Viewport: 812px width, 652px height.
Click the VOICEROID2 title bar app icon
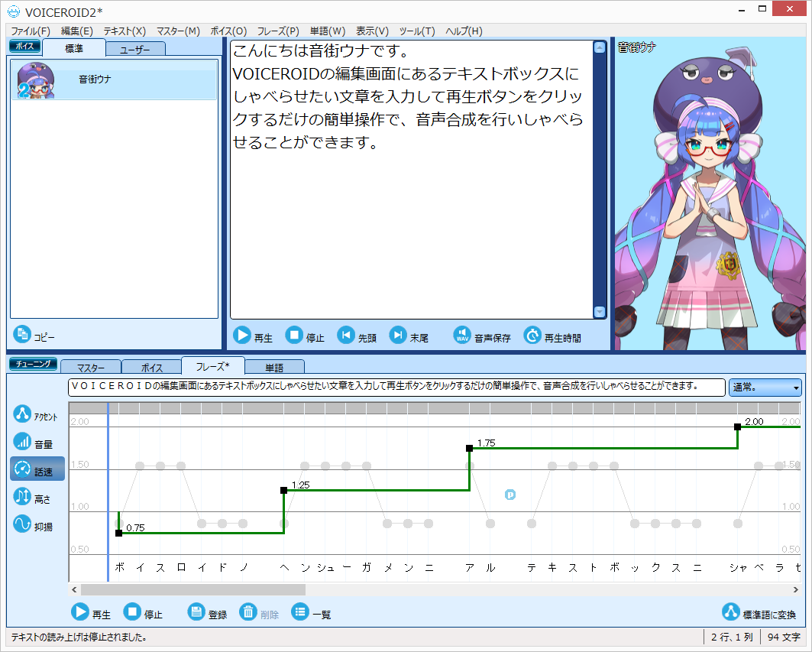[14, 11]
